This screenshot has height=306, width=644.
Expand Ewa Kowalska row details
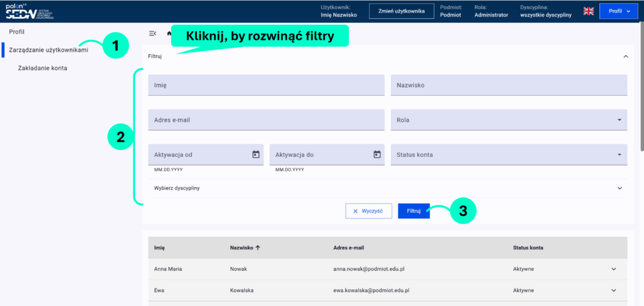tap(614, 290)
